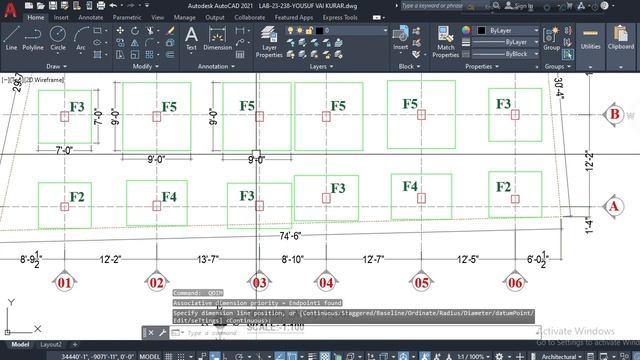Choose the Rectangle draw tool
The height and width of the screenshot is (360, 640).
click(x=97, y=31)
